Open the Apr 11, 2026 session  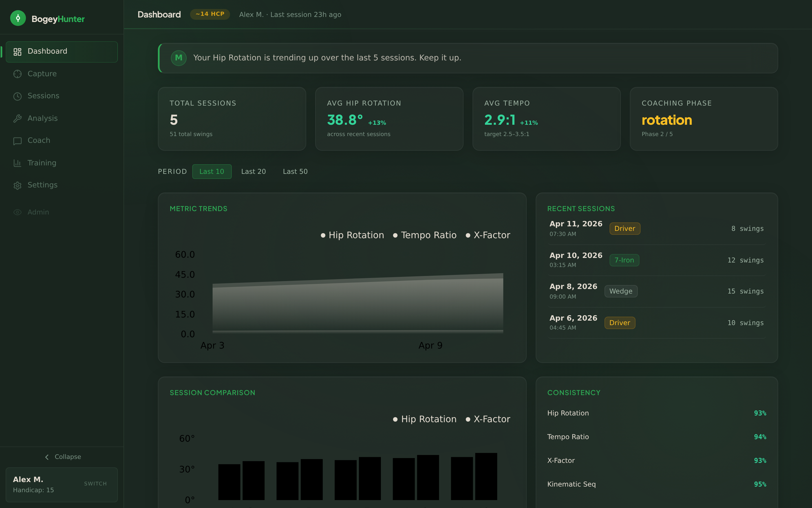(x=657, y=229)
